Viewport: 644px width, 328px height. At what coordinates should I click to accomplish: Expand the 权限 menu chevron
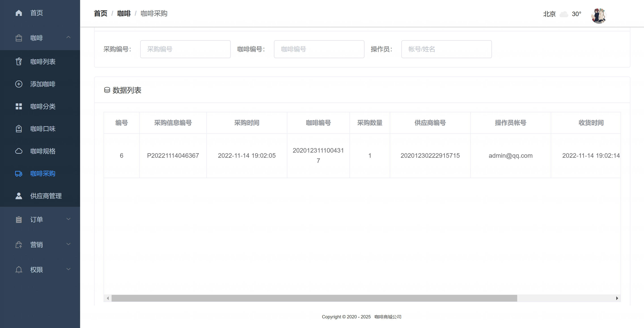click(x=68, y=269)
